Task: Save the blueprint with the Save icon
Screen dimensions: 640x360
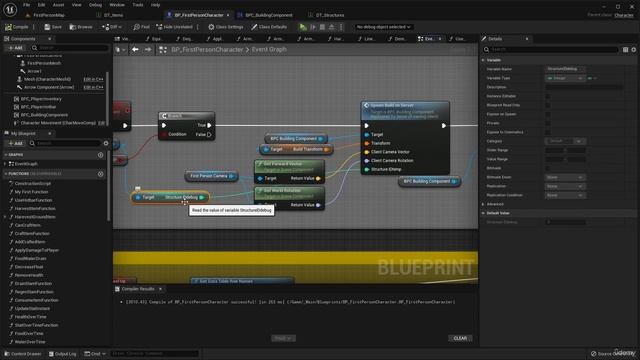Action: click(x=53, y=27)
